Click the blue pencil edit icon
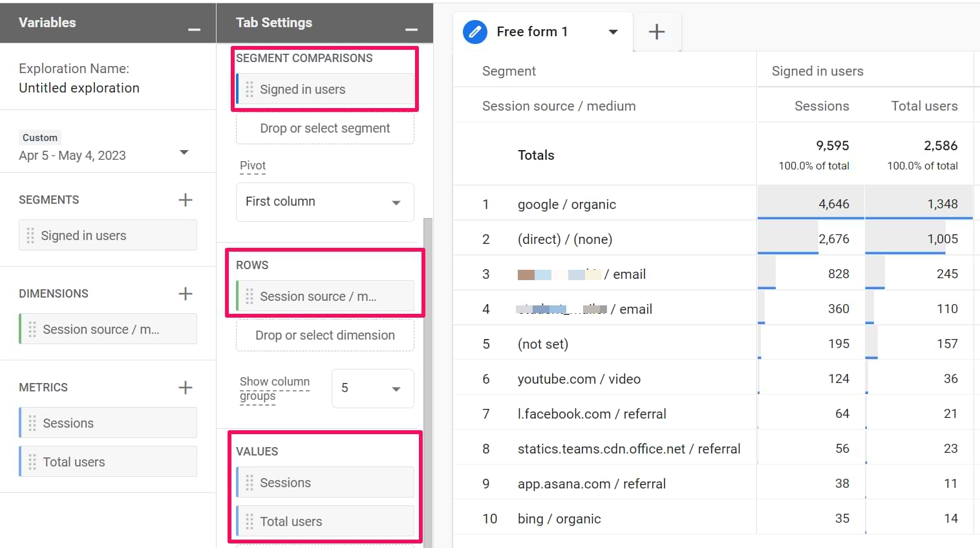 (x=475, y=32)
